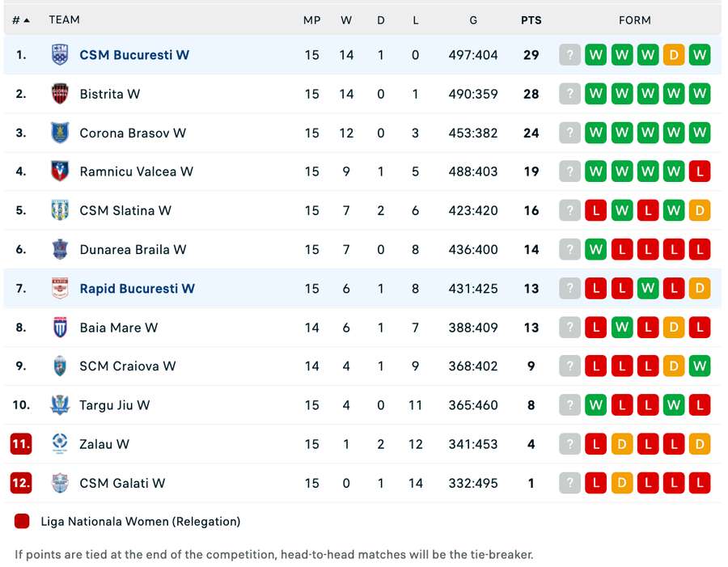Viewport: 728px width, 567px height.
Task: Click the Zalau W team logo
Action: coord(60,443)
